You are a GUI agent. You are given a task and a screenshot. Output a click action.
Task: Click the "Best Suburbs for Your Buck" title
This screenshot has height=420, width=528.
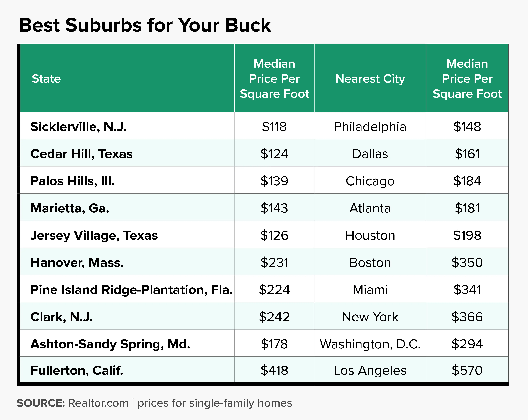pos(145,25)
